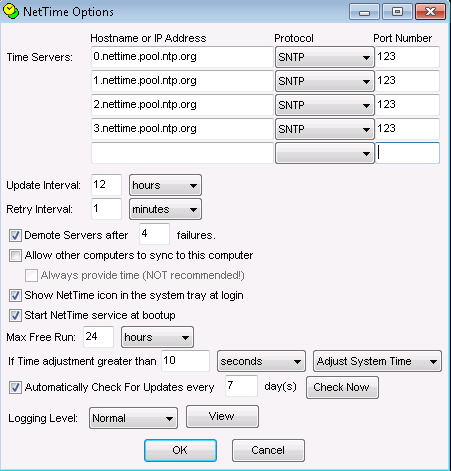
Task: Click the update check days field
Action: click(x=241, y=386)
